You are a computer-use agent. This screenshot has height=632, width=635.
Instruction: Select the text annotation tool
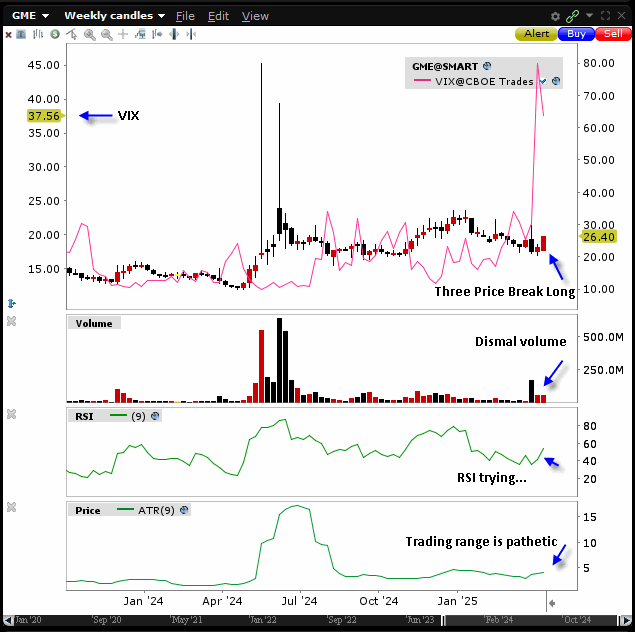[x=21, y=34]
